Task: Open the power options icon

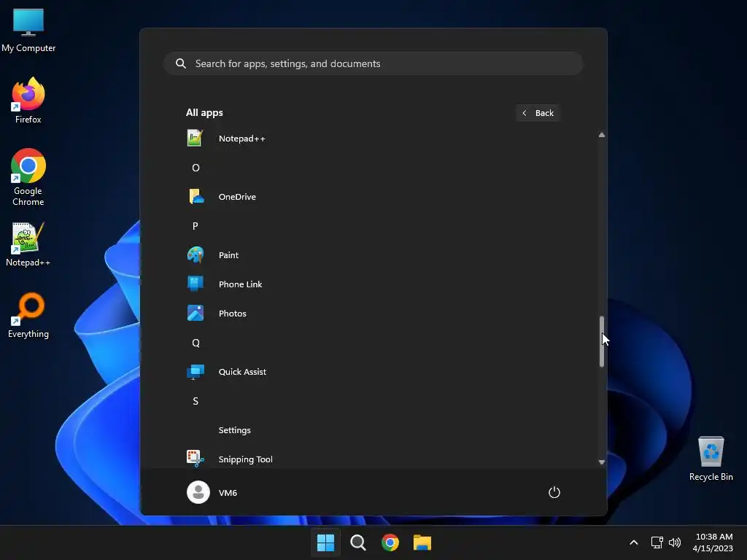Action: point(554,492)
